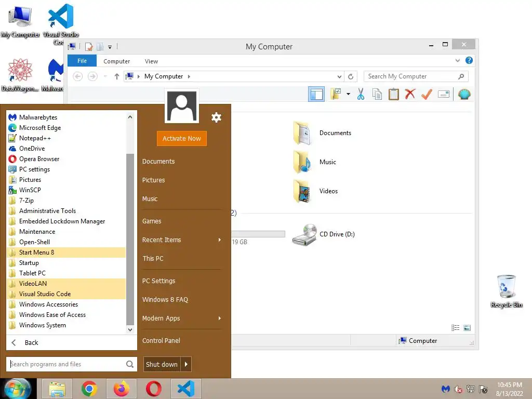The image size is (532, 399).
Task: Click the Forward arrow in Explorer
Action: (x=92, y=76)
